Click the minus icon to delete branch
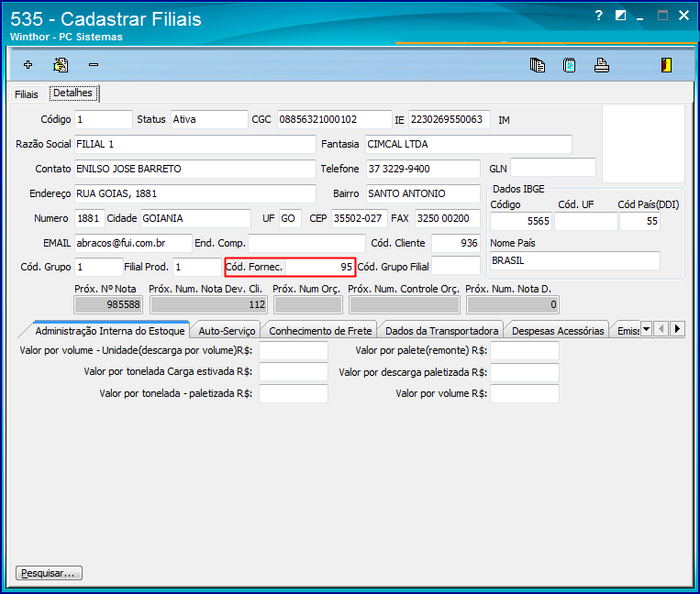Image resolution: width=700 pixels, height=594 pixels. point(94,65)
